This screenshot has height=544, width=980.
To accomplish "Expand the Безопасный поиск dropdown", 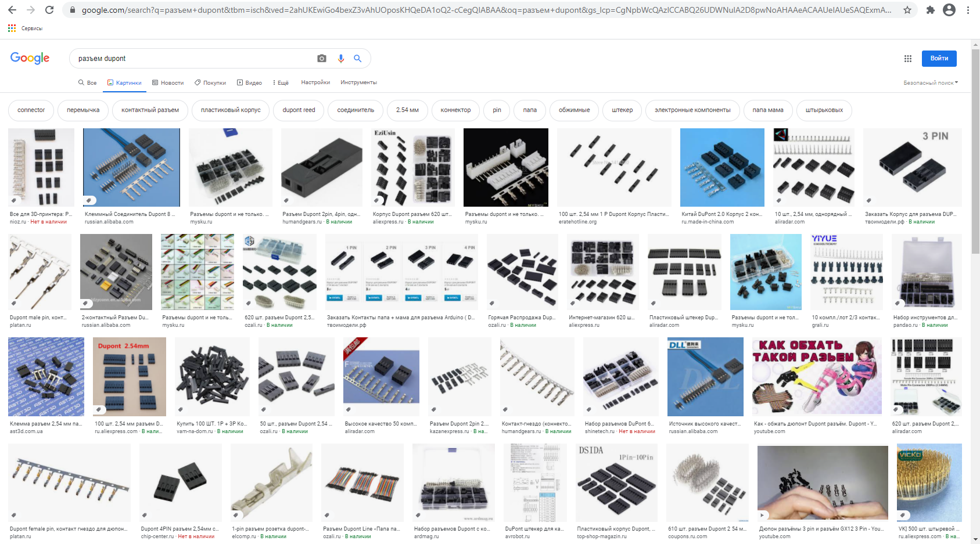I will pyautogui.click(x=931, y=83).
